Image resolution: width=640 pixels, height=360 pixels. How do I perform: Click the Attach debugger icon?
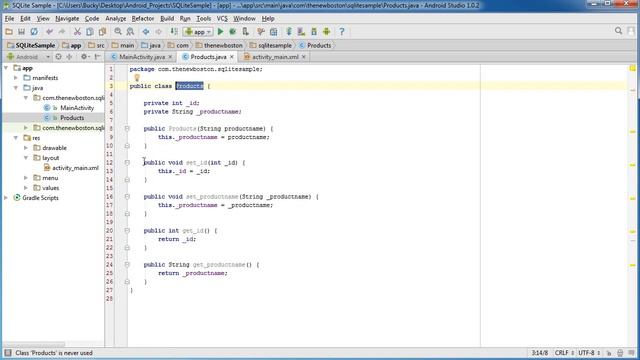[245, 31]
